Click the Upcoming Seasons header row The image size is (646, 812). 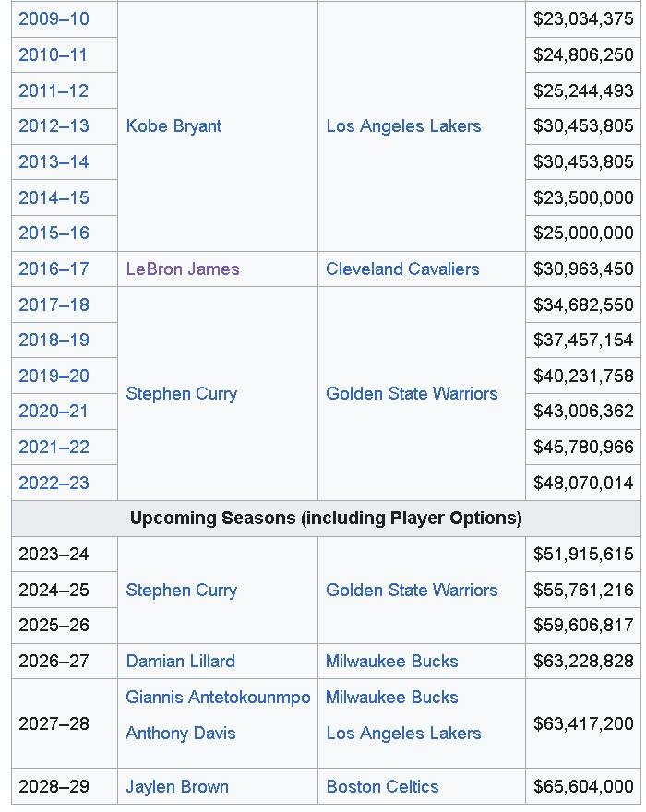326,518
